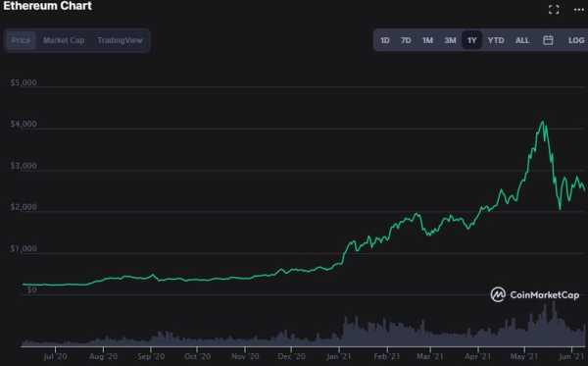Screen dimensions: 588x366
Task: Select the 1D time range
Action: click(x=385, y=40)
